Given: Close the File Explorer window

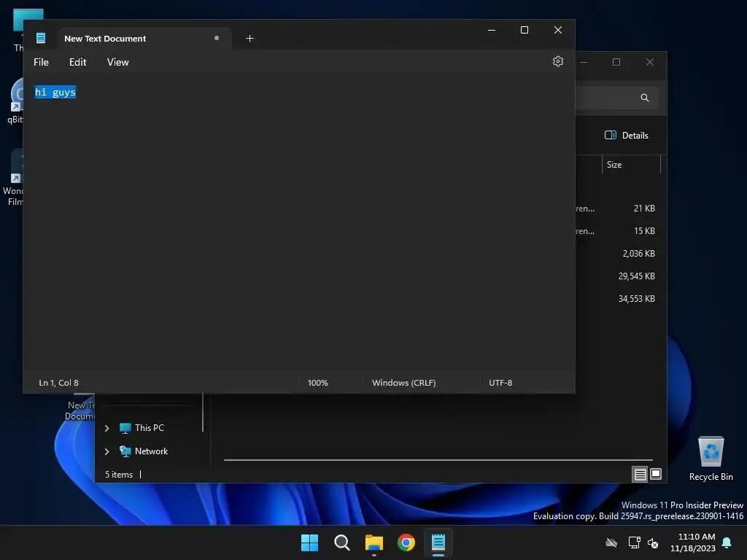Looking at the screenshot, I should pyautogui.click(x=650, y=63).
